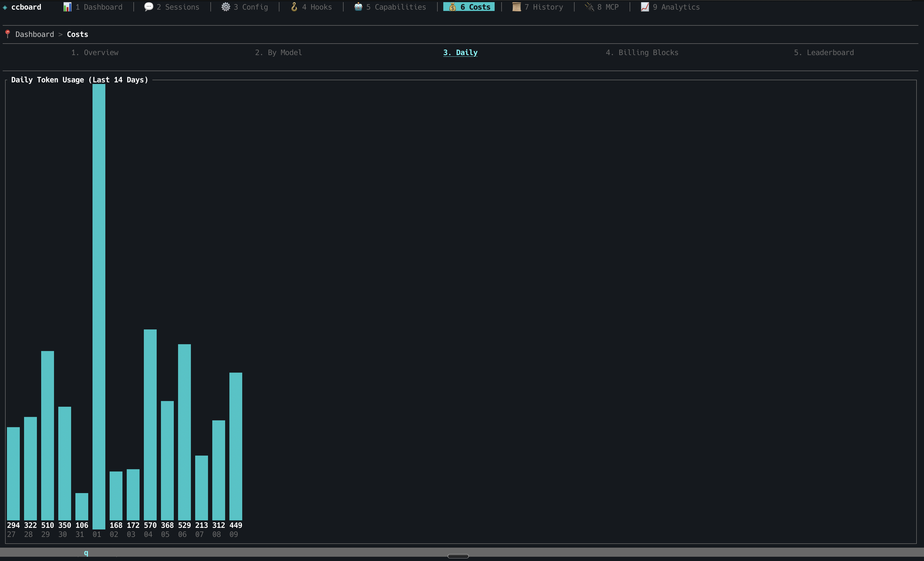924x561 pixels.
Task: Click the handle pill at bottom center
Action: tap(458, 556)
